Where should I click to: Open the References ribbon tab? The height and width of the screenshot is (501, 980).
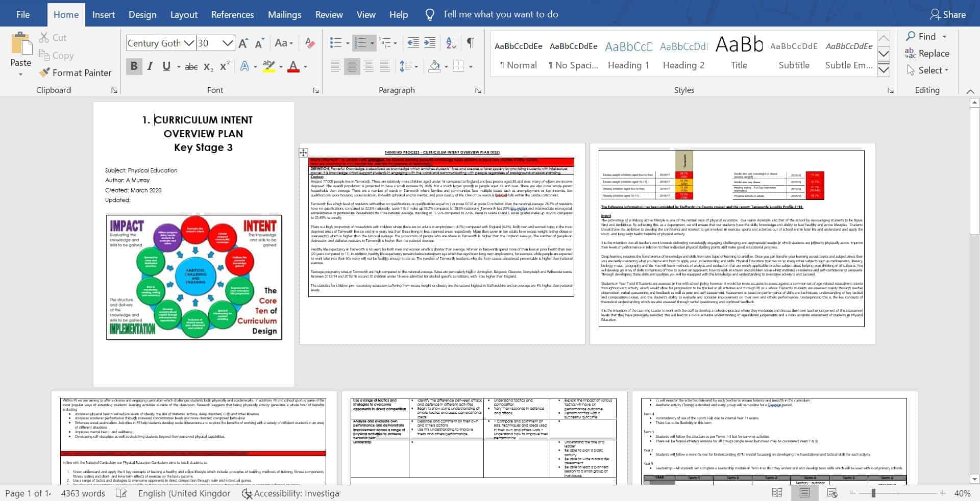click(232, 15)
